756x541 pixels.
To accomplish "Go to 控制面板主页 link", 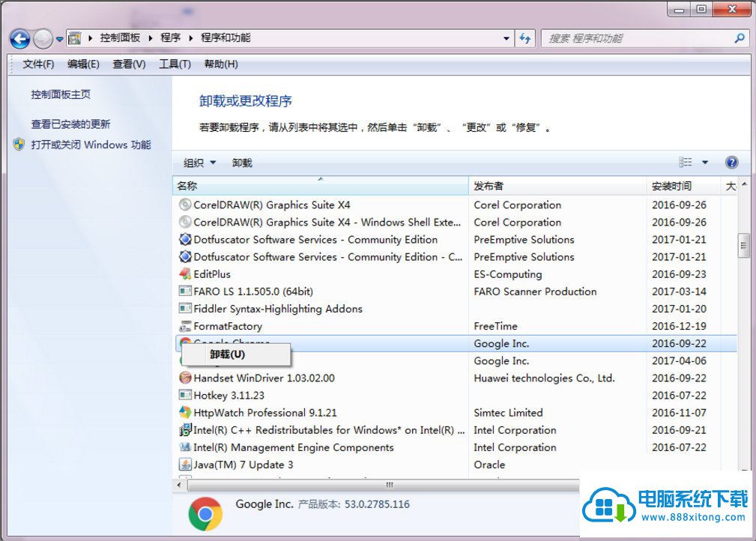I will [x=61, y=94].
